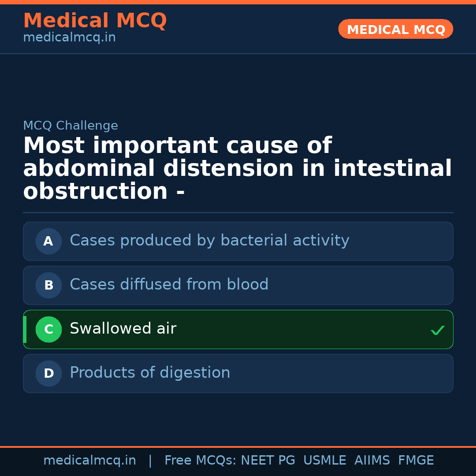Viewport: 476px width, 476px height.
Task: Click the green letter C circle
Action: tap(48, 329)
